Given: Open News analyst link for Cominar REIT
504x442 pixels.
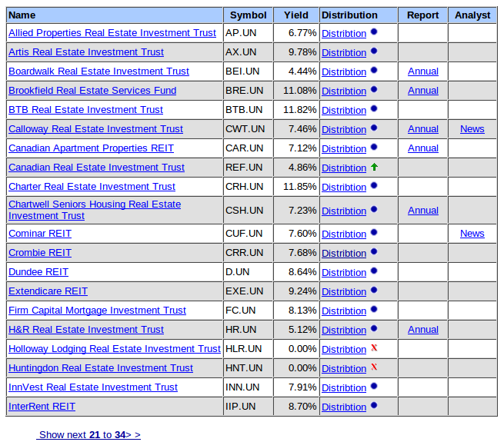Looking at the screenshot, I should [x=472, y=234].
